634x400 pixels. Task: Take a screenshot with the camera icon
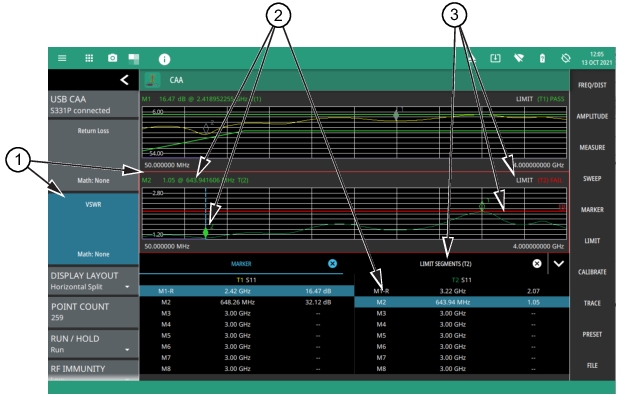click(x=112, y=59)
